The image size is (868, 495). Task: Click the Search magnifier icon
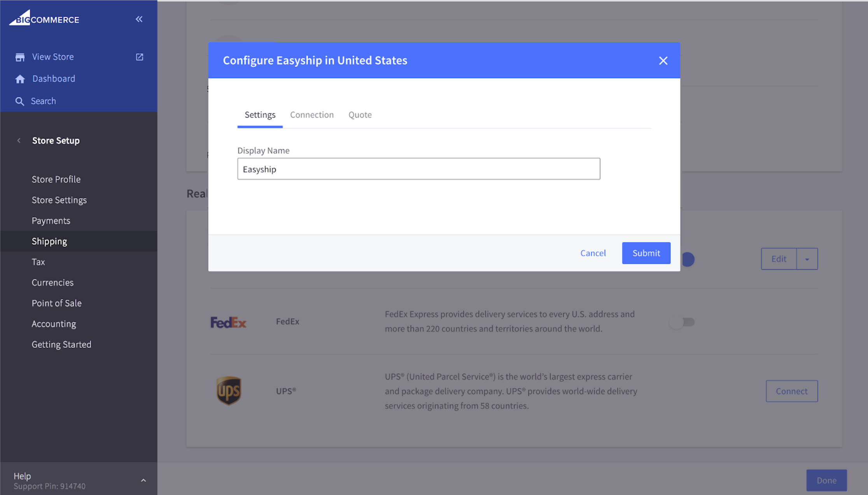[x=19, y=101]
